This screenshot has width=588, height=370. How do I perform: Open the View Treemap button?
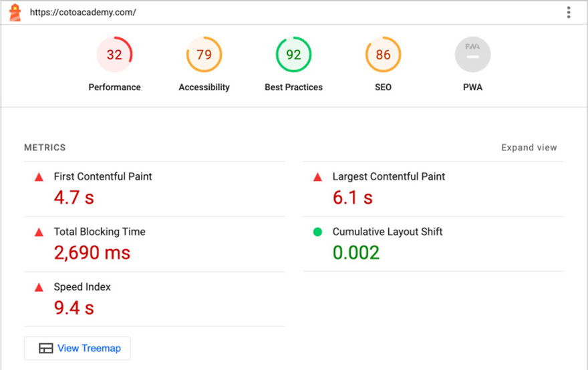coord(78,348)
